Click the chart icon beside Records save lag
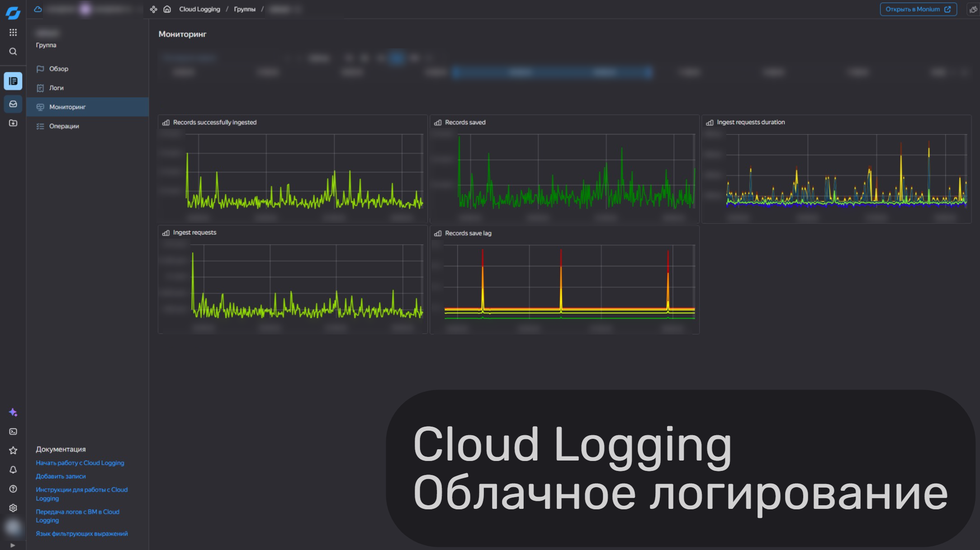The image size is (980, 550). point(438,233)
